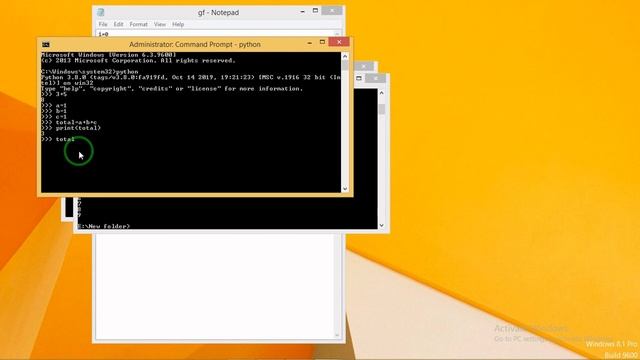Open the Format menu in Notepad
This screenshot has height=360, width=640.
[138, 24]
